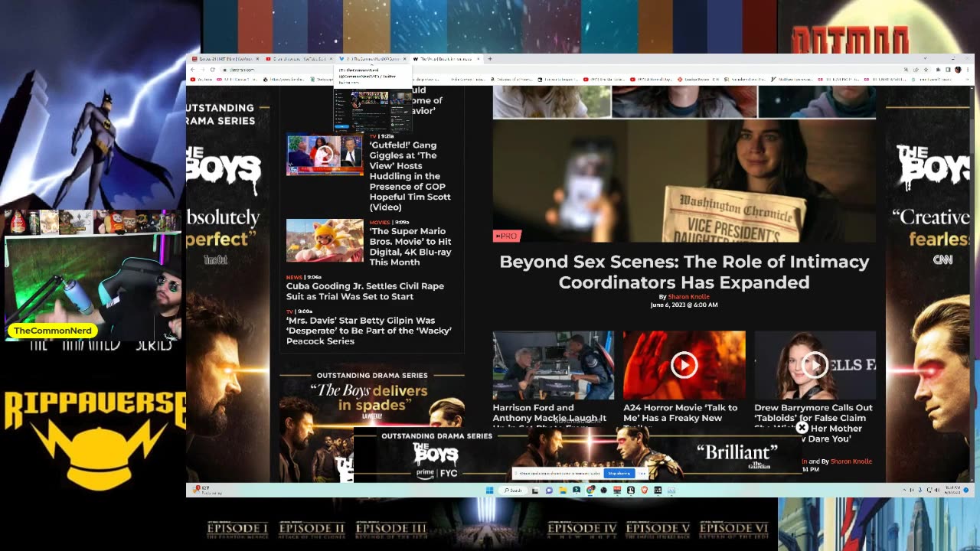This screenshot has height=551, width=980.
Task: Click the Washington Chronicle hero image
Action: 684,181
